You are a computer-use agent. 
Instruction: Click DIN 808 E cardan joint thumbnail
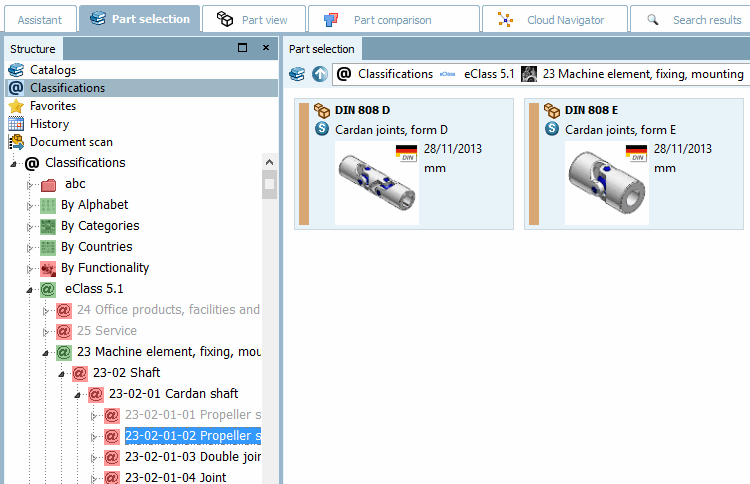pyautogui.click(x=607, y=183)
